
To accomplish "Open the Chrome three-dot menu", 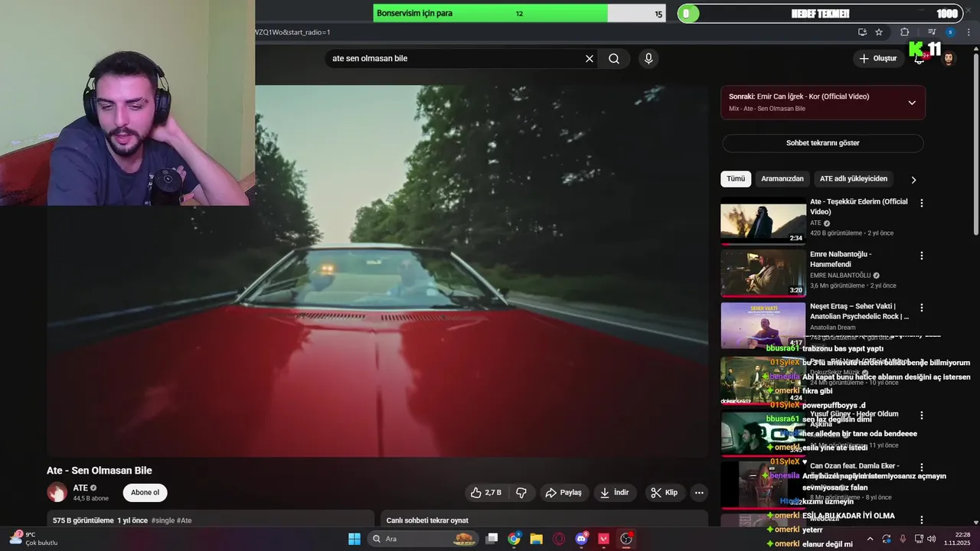I will (x=968, y=32).
